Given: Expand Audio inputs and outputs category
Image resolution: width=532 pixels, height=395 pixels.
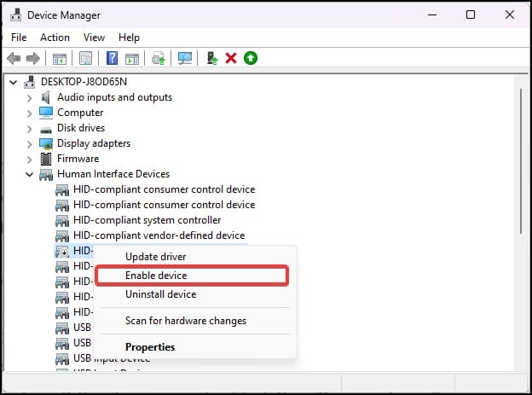Looking at the screenshot, I should 30,98.
